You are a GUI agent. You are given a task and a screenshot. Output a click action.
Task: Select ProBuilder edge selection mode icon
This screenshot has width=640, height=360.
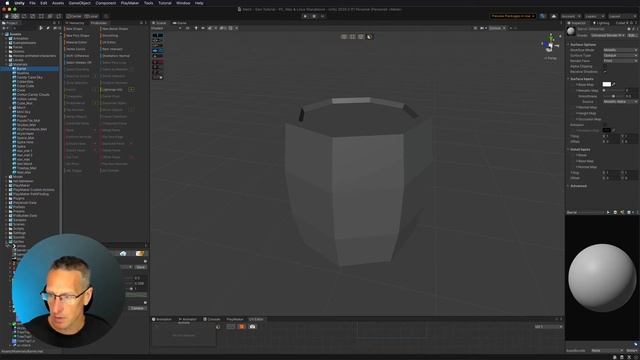click(x=361, y=37)
